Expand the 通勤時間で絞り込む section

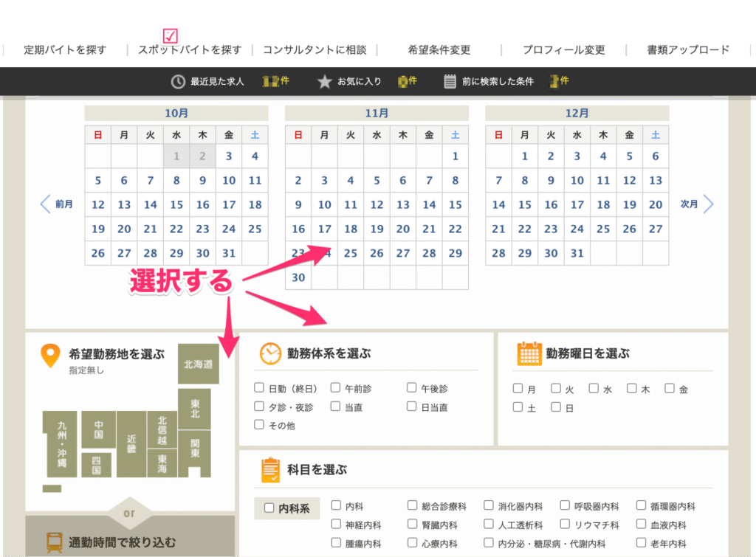(123, 543)
